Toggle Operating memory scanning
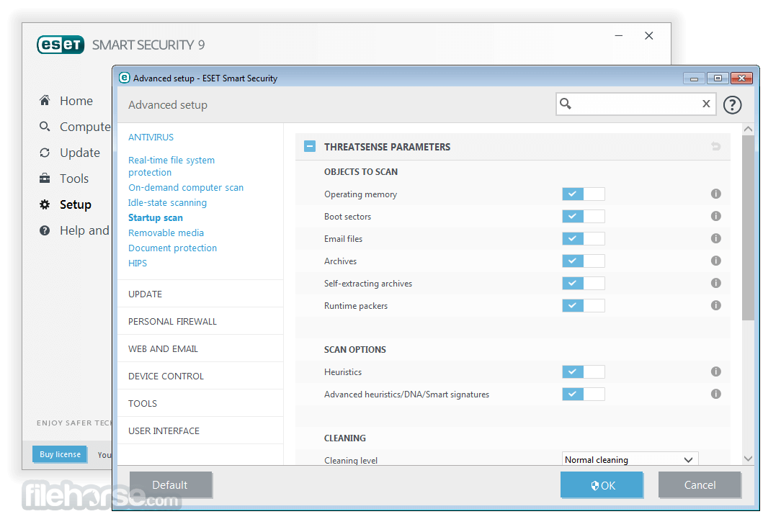This screenshot has width=781, height=532. click(x=584, y=194)
